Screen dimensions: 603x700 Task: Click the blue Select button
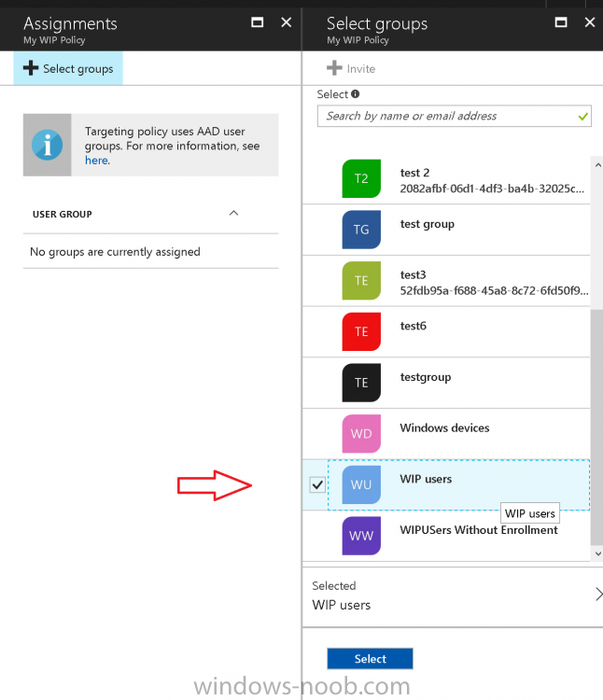click(370, 659)
